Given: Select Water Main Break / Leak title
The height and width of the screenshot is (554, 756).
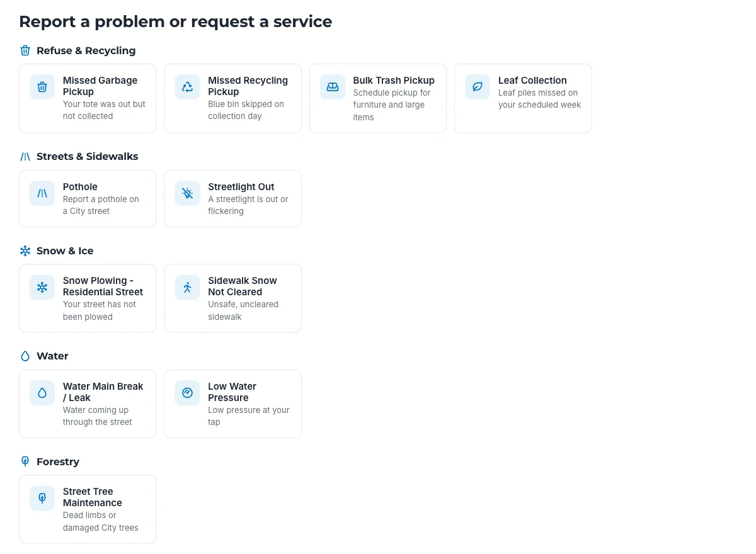Looking at the screenshot, I should tap(103, 392).
